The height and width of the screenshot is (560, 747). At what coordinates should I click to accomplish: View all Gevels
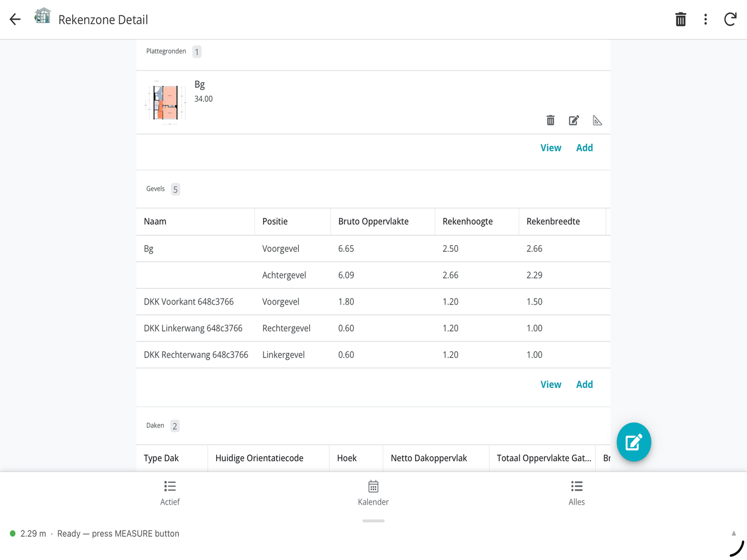pos(551,385)
